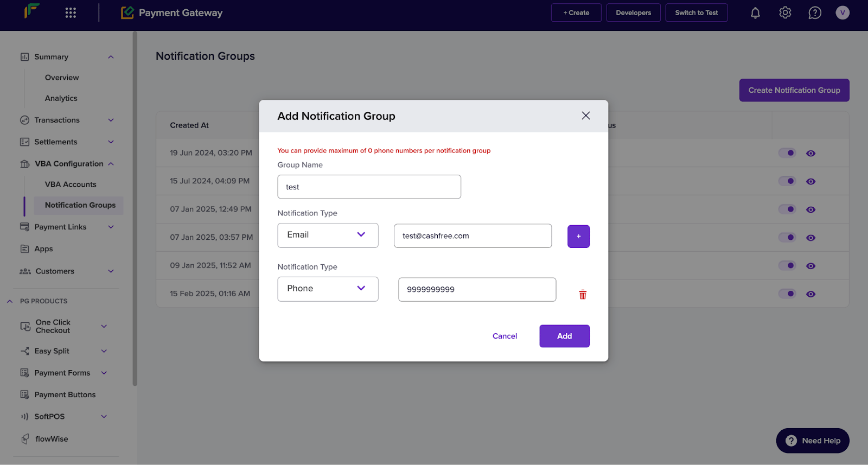Toggle status switch for 19 Jun 2024 group
Viewport: 868px width, 465px height.
click(x=787, y=153)
